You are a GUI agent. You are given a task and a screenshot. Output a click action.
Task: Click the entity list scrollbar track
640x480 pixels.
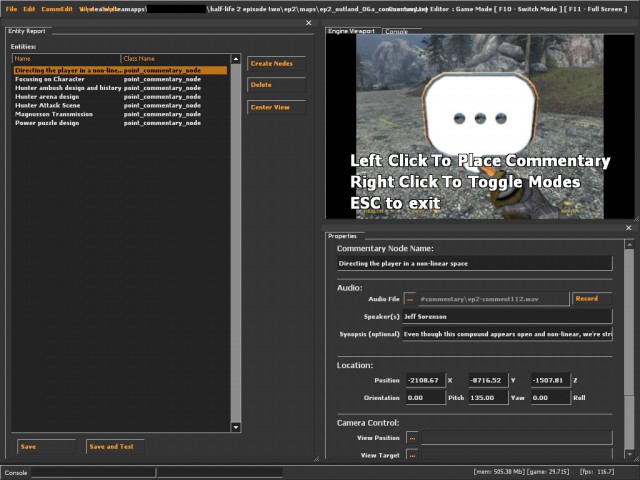pos(236,243)
